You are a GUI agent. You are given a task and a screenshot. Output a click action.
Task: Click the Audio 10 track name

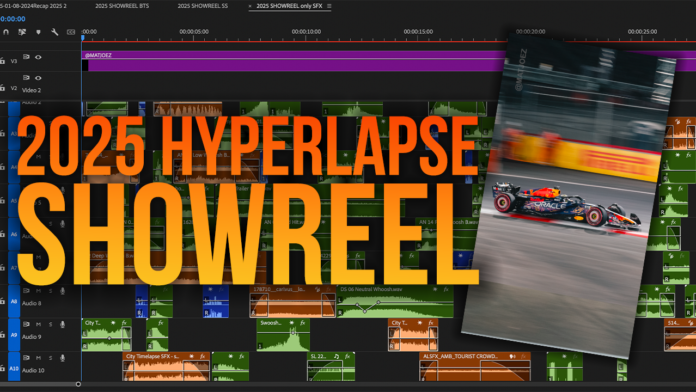(x=33, y=370)
